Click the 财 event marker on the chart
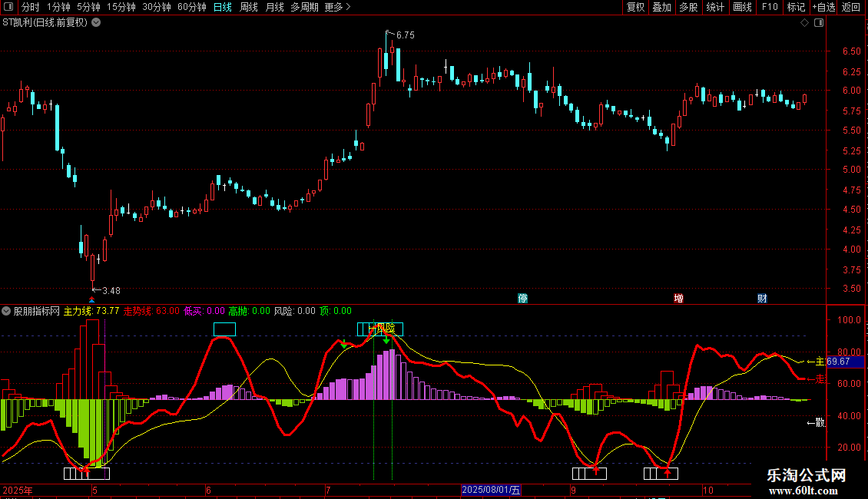Image resolution: width=868 pixels, height=499 pixels. tap(762, 298)
